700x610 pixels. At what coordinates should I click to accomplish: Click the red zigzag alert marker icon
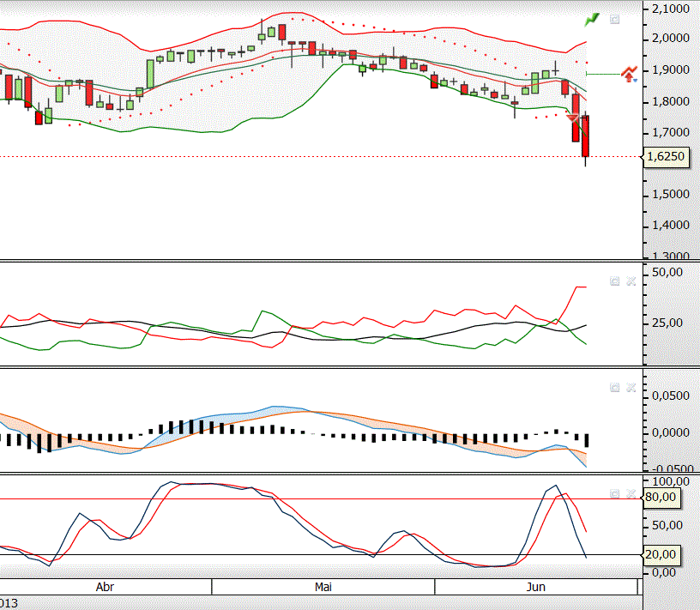[x=629, y=74]
